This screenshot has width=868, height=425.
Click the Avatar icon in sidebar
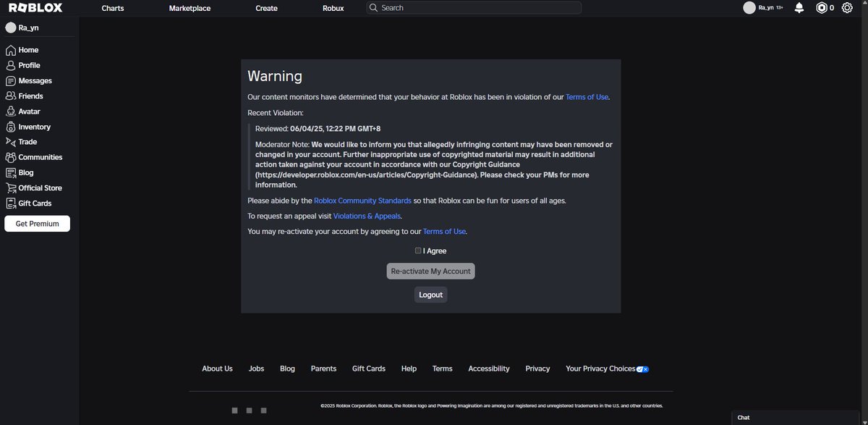[x=11, y=111]
